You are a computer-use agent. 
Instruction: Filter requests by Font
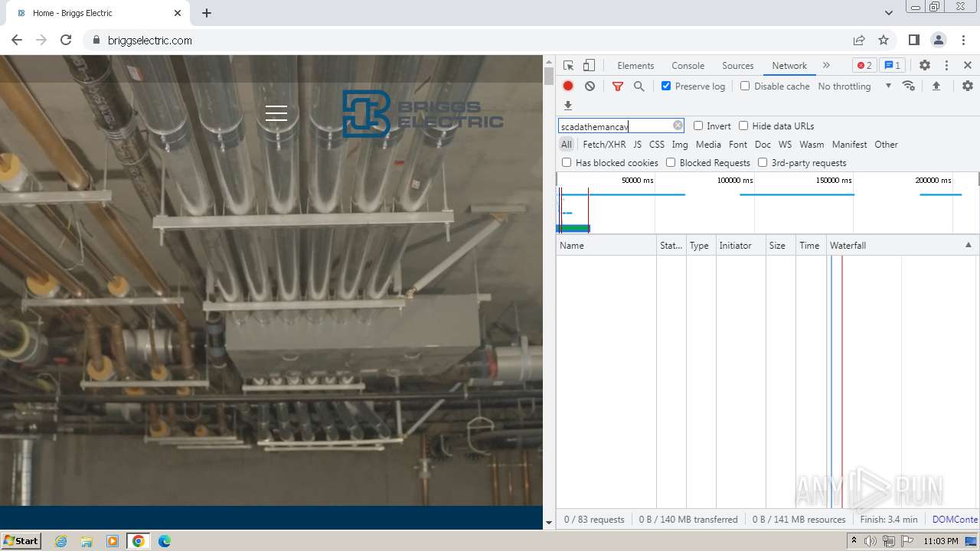(x=738, y=144)
